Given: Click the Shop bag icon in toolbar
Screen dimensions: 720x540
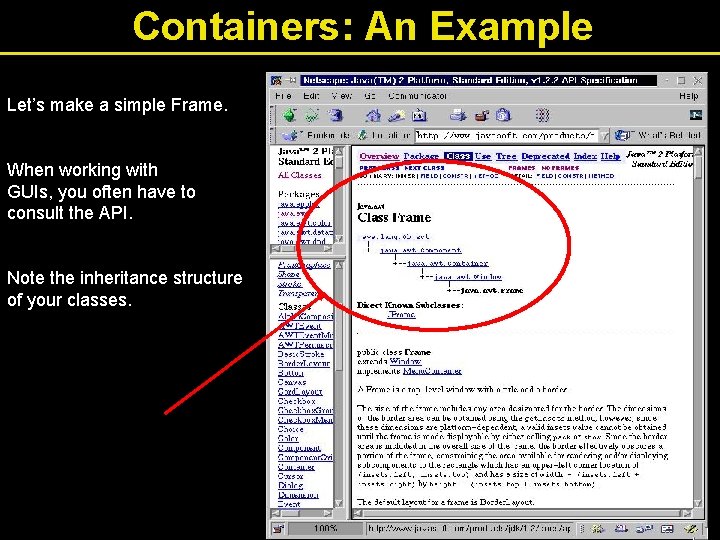Looking at the screenshot, I should coord(503,115).
